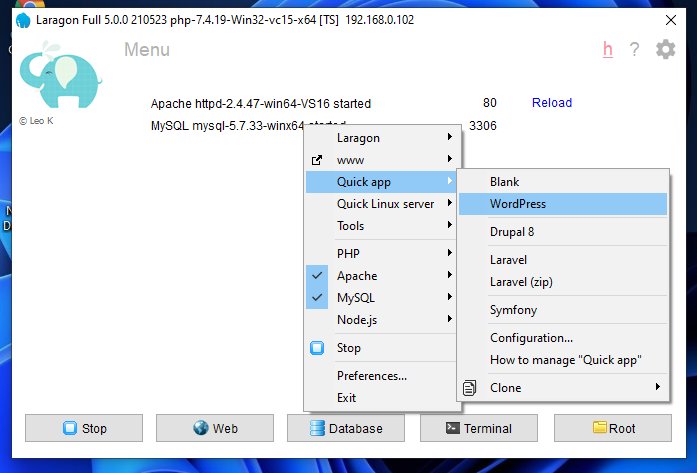
Task: Click the Clone document icon
Action: (x=470, y=387)
